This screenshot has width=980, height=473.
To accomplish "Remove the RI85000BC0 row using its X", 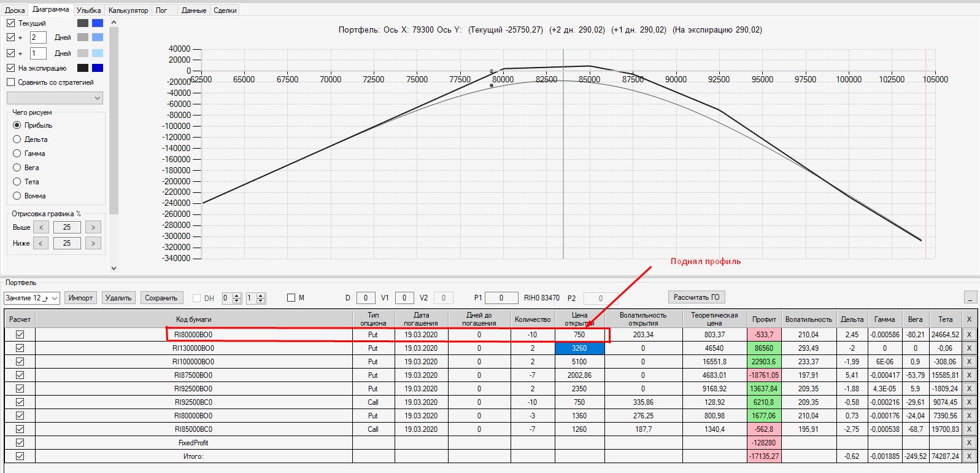I will coord(969,429).
